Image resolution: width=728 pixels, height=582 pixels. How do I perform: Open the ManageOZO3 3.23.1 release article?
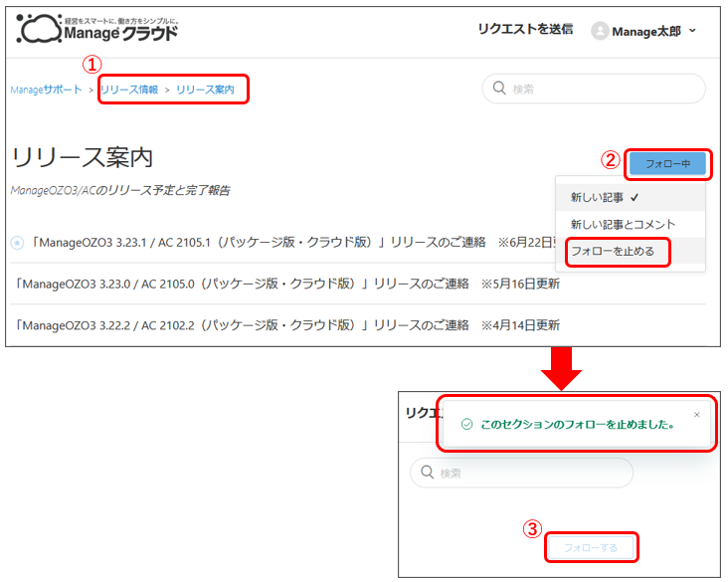click(251, 242)
